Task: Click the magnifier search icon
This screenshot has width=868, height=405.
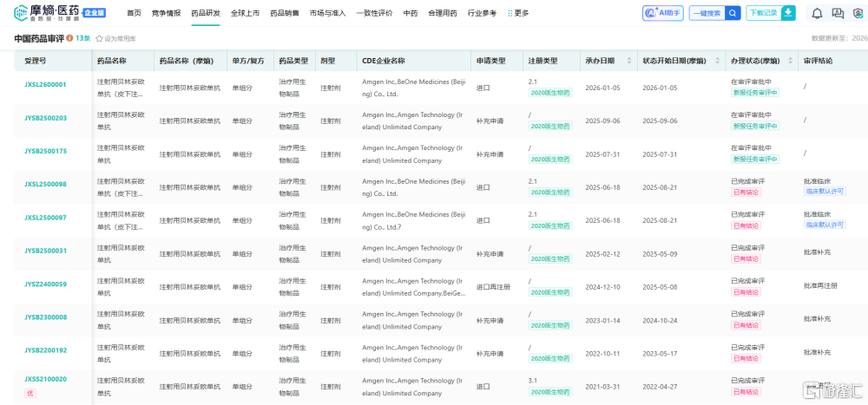Action: pos(733,13)
